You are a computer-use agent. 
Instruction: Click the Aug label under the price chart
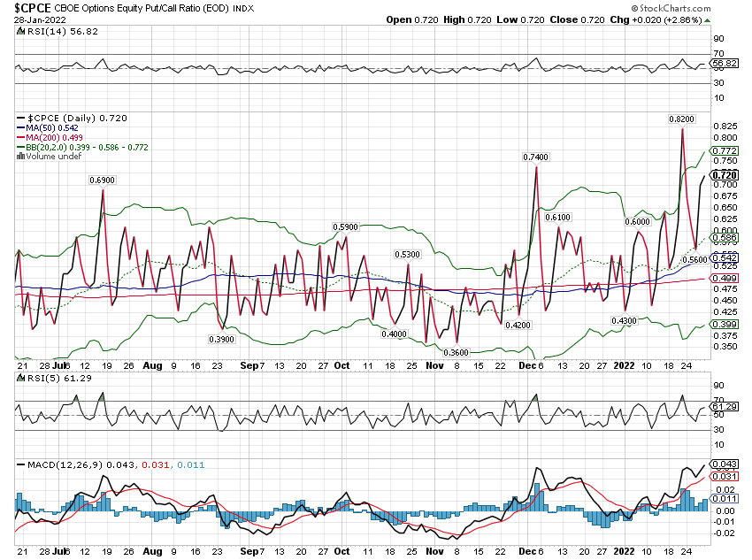point(152,366)
